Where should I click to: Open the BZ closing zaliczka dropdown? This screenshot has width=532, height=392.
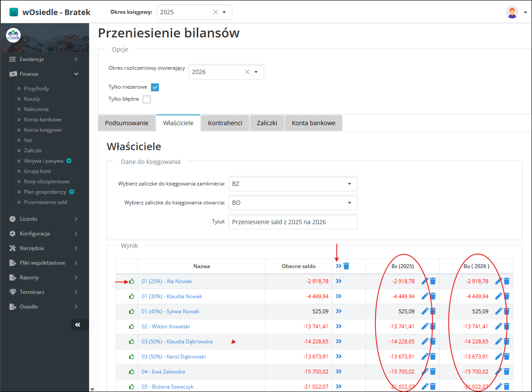(x=293, y=184)
